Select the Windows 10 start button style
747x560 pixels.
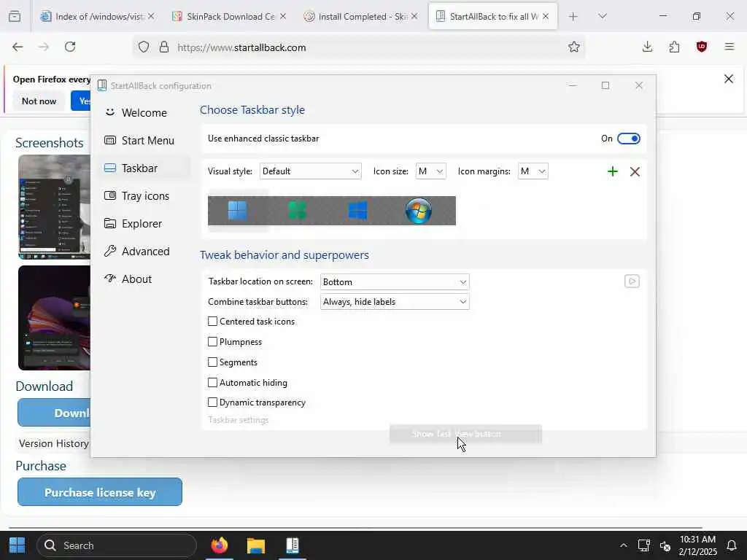tap(357, 210)
